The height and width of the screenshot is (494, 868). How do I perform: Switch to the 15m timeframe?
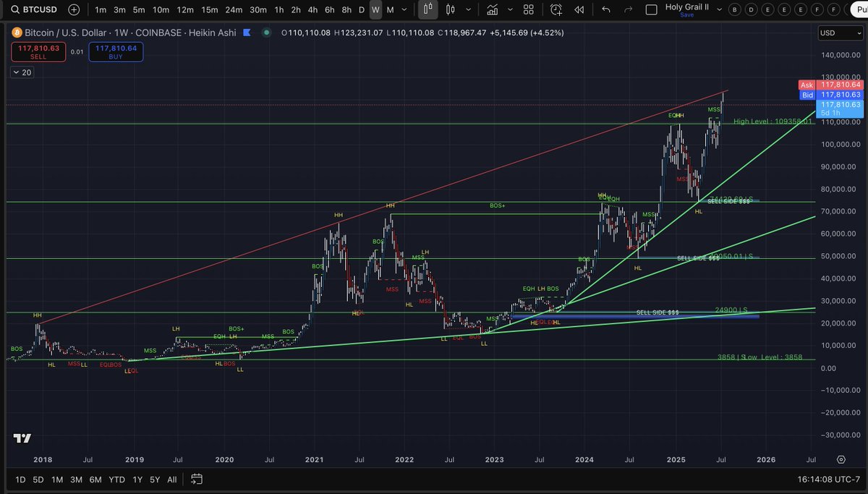[x=210, y=9]
